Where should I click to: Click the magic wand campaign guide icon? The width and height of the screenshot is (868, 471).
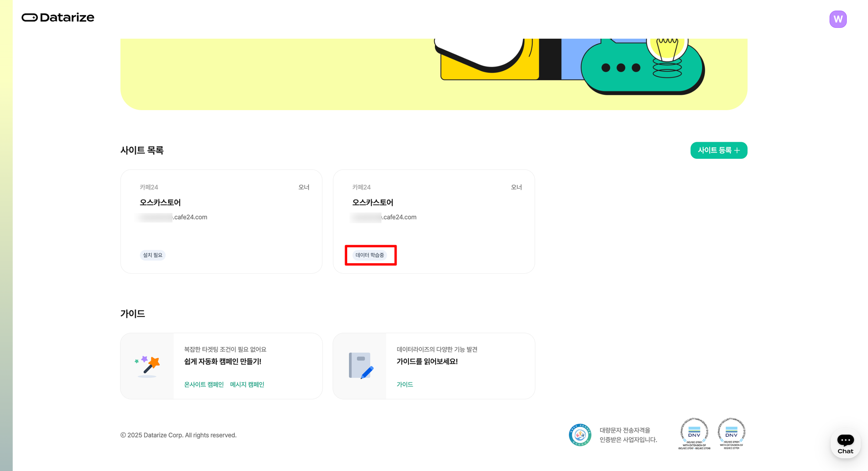click(147, 366)
